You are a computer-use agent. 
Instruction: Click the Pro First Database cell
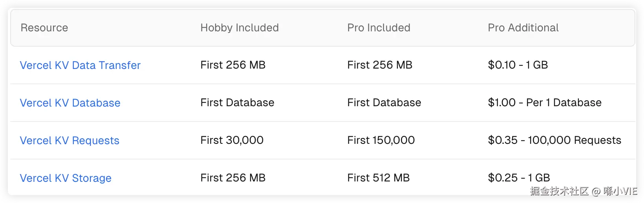(384, 103)
